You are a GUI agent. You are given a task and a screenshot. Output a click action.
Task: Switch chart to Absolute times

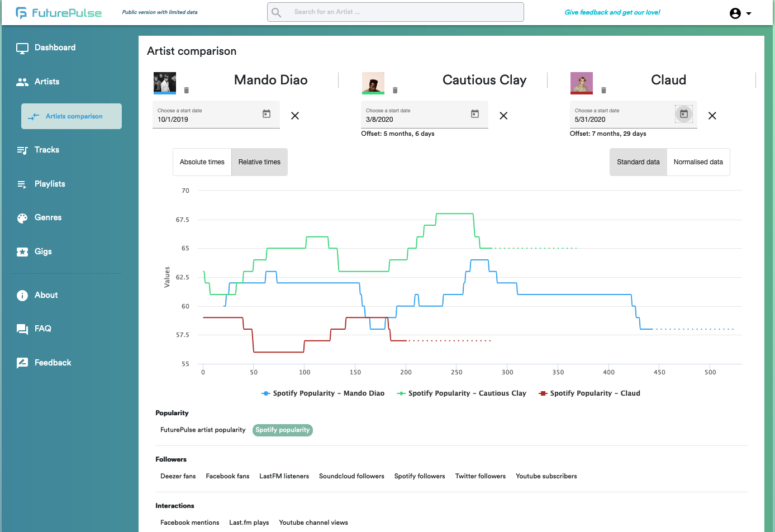[202, 162]
